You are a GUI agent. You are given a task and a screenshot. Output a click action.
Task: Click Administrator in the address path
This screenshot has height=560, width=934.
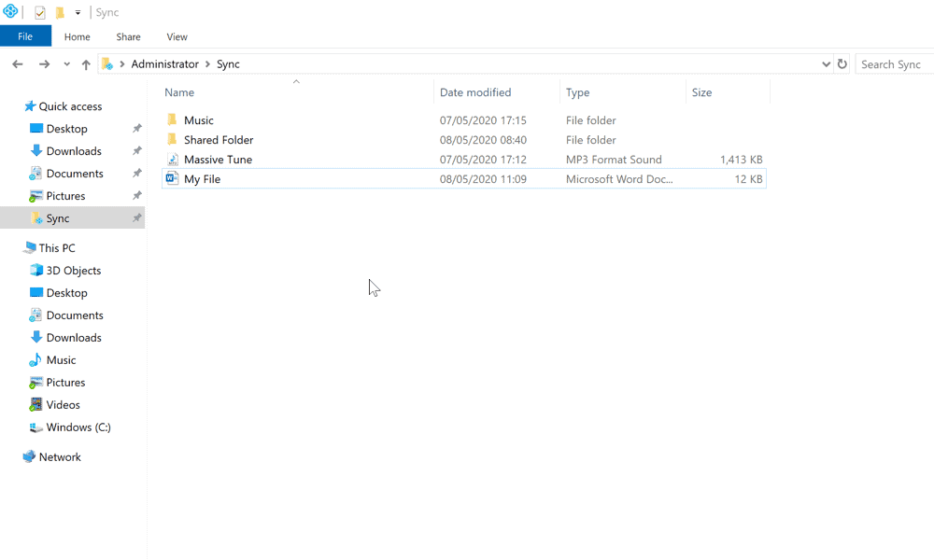164,64
